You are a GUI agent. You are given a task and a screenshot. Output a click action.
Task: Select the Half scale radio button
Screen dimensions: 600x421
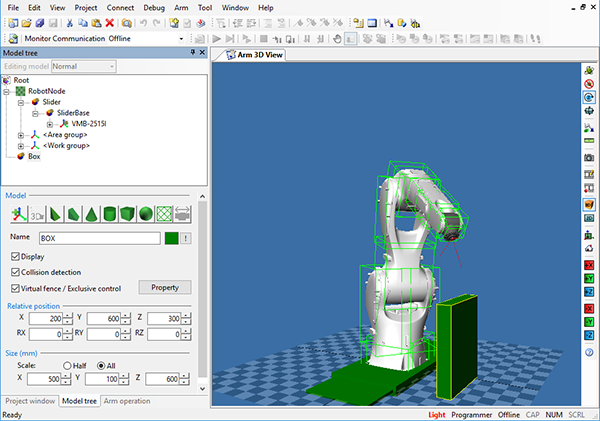[68, 365]
